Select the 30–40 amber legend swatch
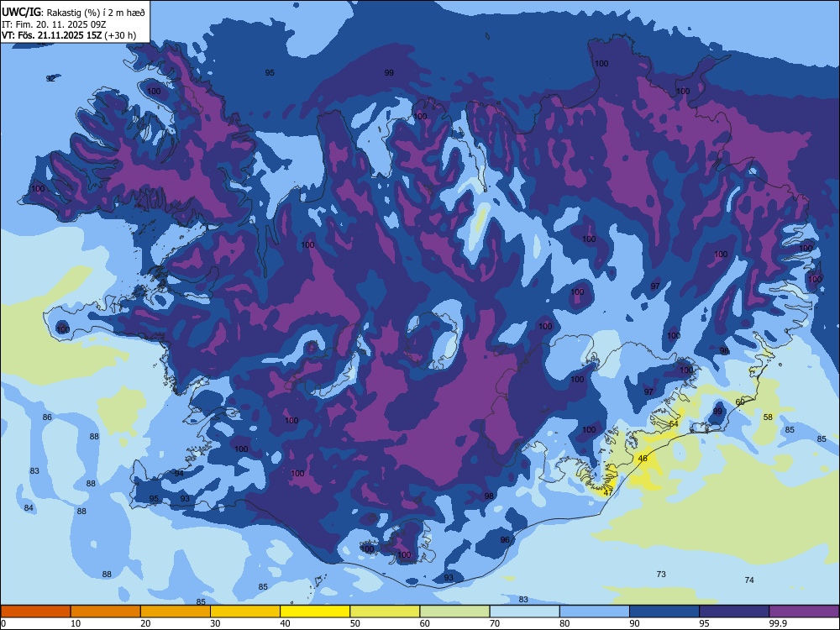Image resolution: width=840 pixels, height=630 pixels. click(x=245, y=612)
